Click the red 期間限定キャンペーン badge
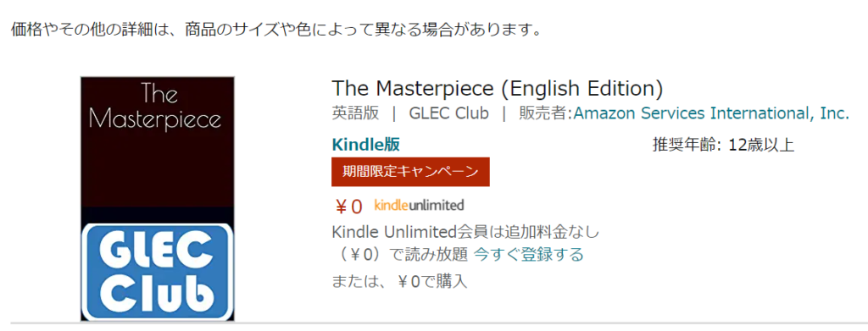This screenshot has width=868, height=331. (410, 172)
